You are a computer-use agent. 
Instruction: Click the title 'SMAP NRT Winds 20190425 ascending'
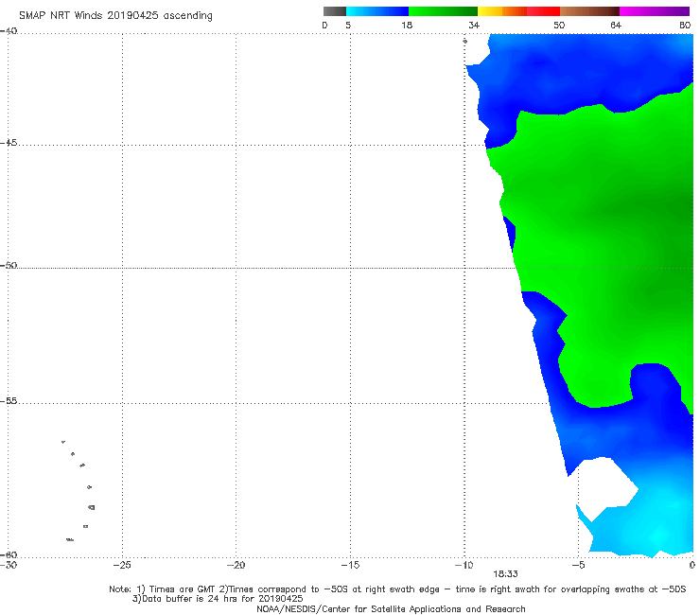pyautogui.click(x=115, y=16)
